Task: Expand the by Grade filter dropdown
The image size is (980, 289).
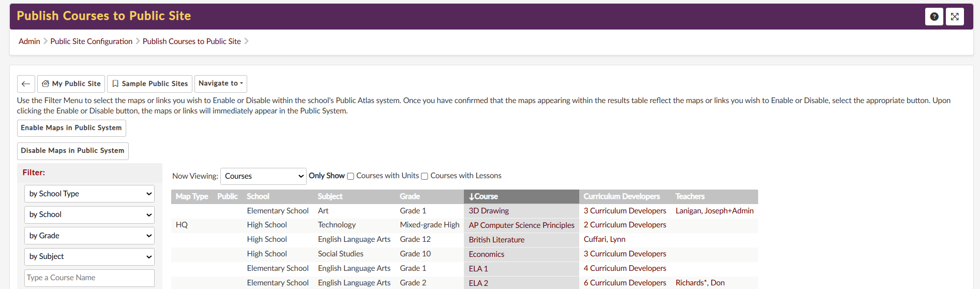Action: [89, 236]
